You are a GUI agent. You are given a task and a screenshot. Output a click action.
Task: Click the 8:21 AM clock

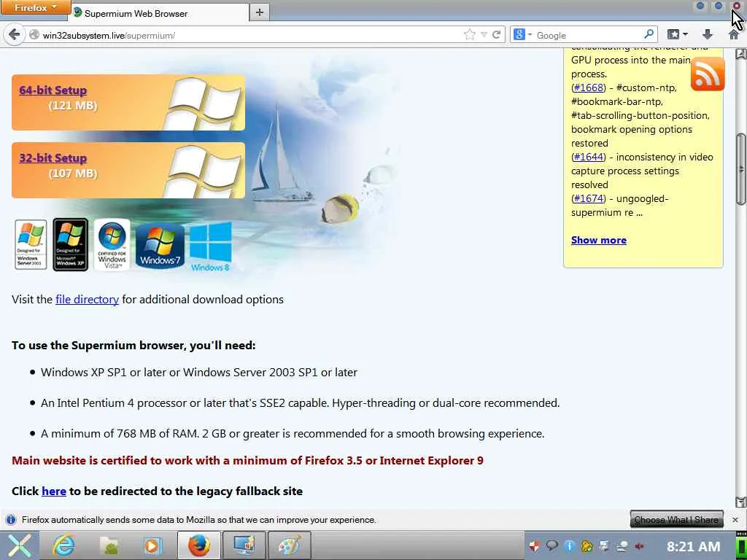click(693, 546)
